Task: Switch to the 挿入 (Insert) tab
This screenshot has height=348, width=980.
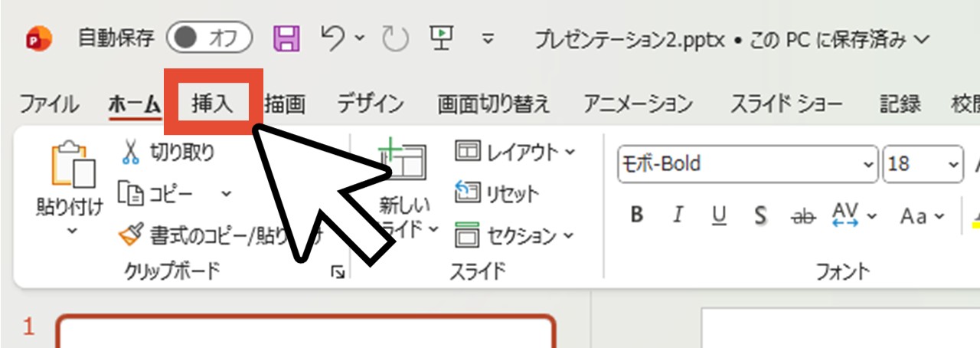Action: pos(212,103)
